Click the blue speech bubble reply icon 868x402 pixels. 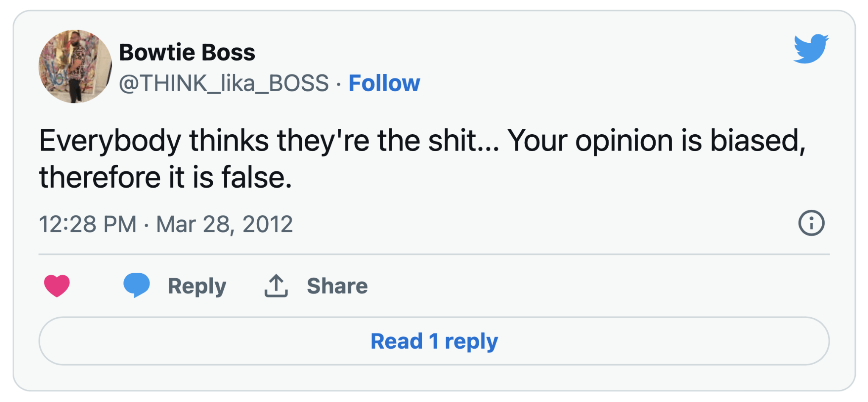(136, 286)
